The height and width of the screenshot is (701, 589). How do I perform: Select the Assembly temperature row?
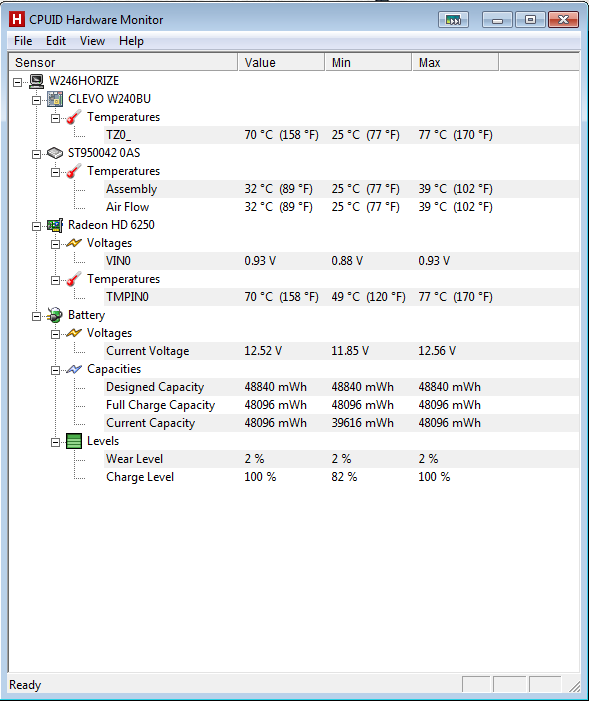pos(342,189)
